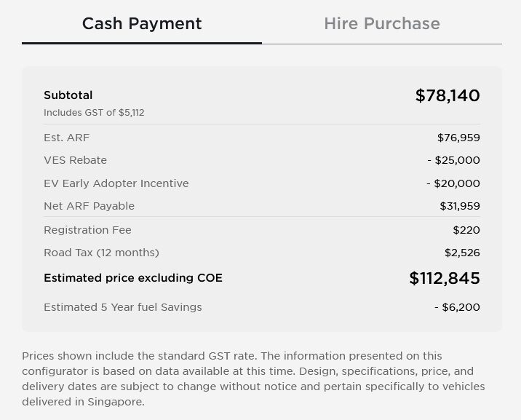Click the Net ARF Payable label
Viewport: 521px width, 420px height.
(89, 206)
